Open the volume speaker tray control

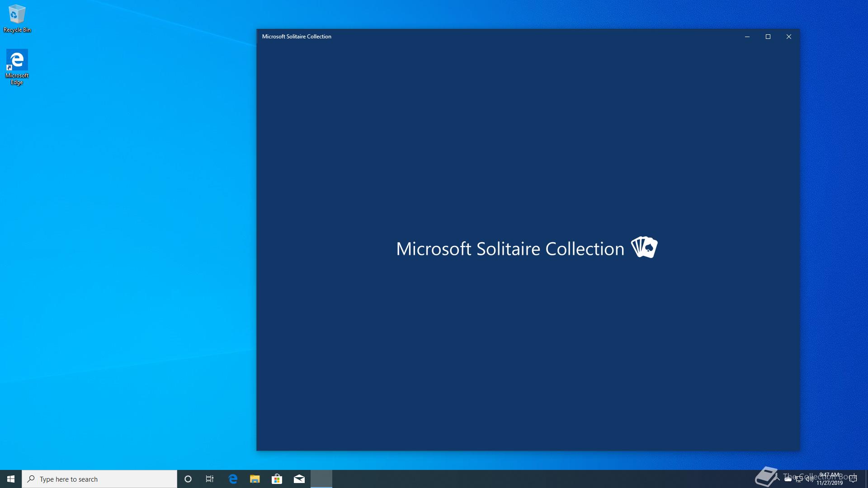point(809,479)
